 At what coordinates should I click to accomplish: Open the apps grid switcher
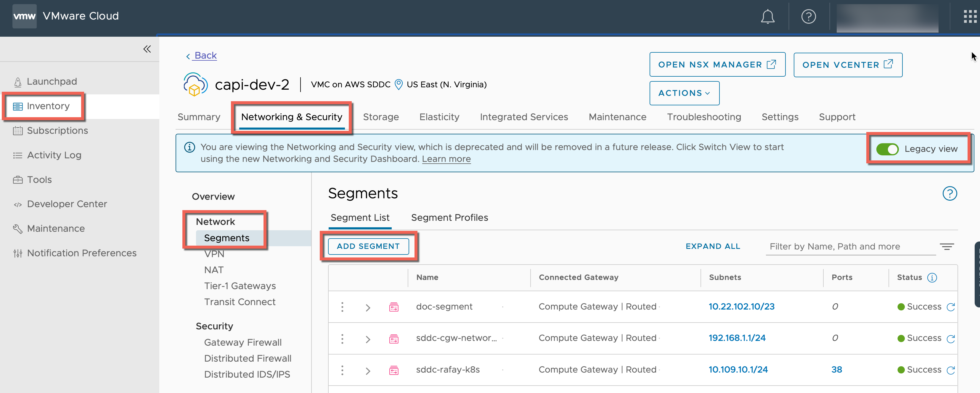tap(970, 17)
